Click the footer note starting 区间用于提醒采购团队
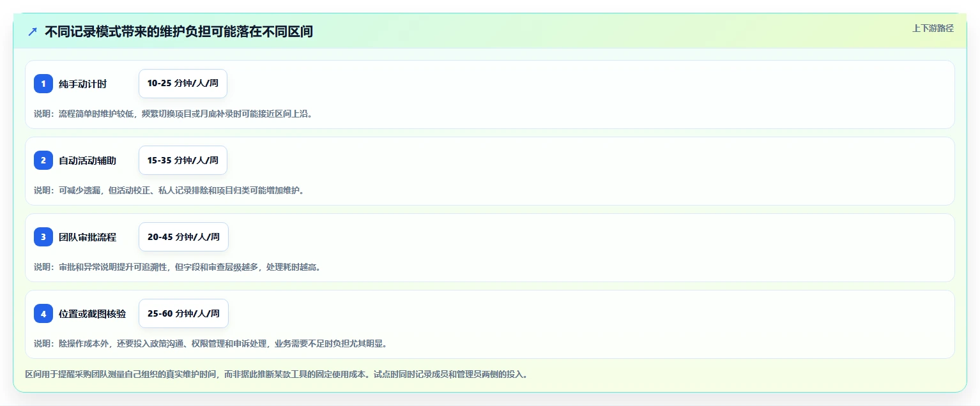The image size is (980, 406). pos(277,374)
